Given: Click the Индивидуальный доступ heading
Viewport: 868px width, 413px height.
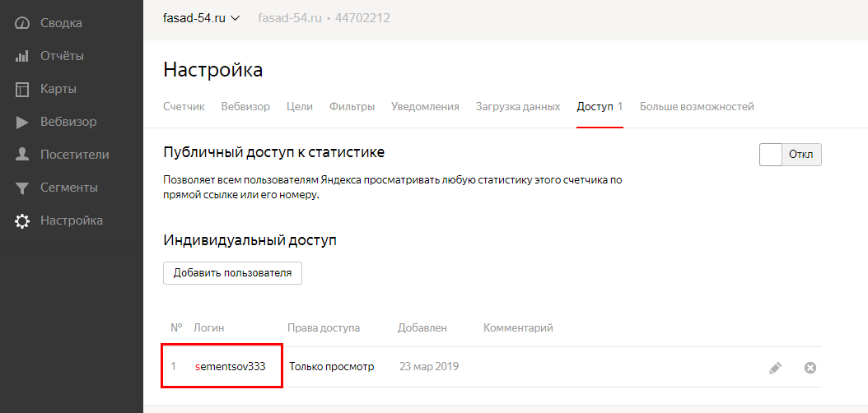Looking at the screenshot, I should pyautogui.click(x=250, y=240).
